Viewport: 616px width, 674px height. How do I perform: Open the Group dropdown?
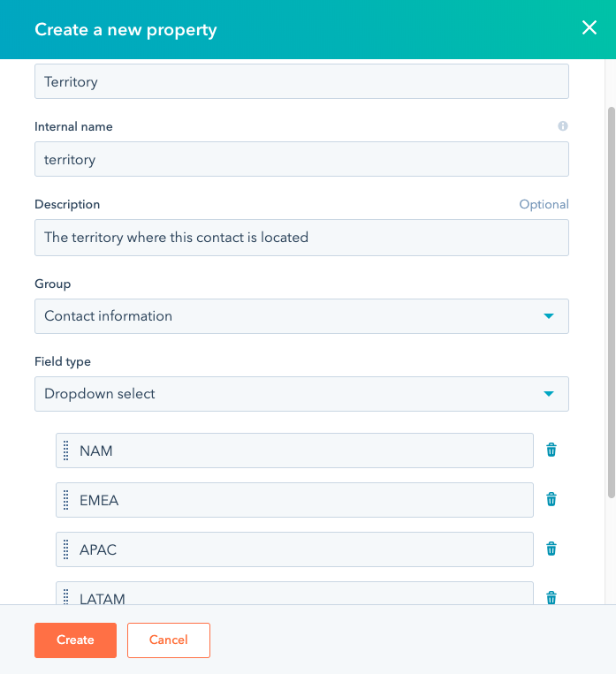click(300, 316)
